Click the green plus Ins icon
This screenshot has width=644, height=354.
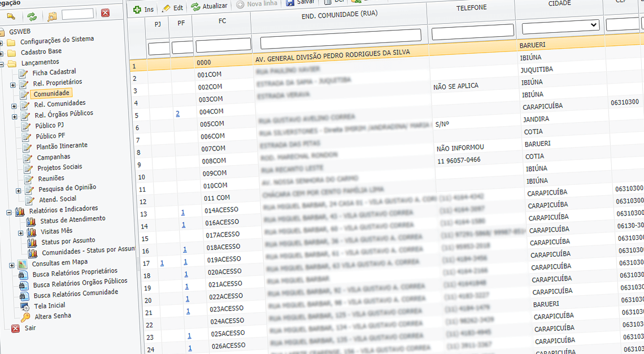coord(138,10)
